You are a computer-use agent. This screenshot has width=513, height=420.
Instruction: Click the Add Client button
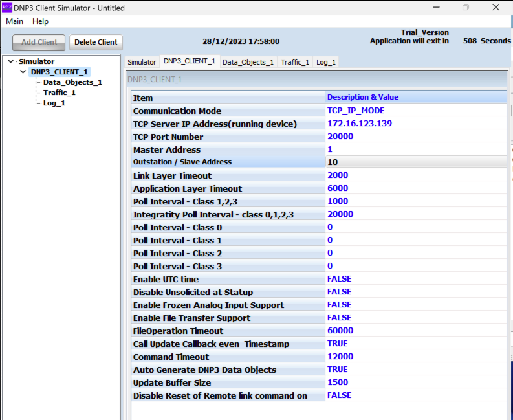pyautogui.click(x=39, y=42)
